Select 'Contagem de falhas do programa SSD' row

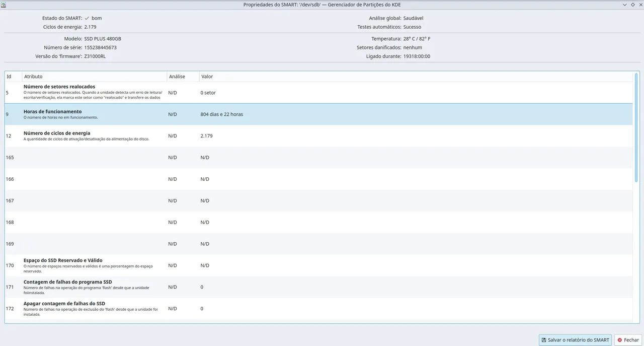319,287
